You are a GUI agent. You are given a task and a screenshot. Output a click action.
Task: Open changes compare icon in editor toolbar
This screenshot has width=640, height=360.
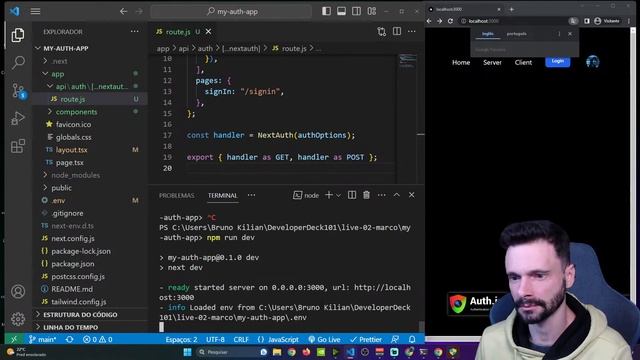point(382,31)
